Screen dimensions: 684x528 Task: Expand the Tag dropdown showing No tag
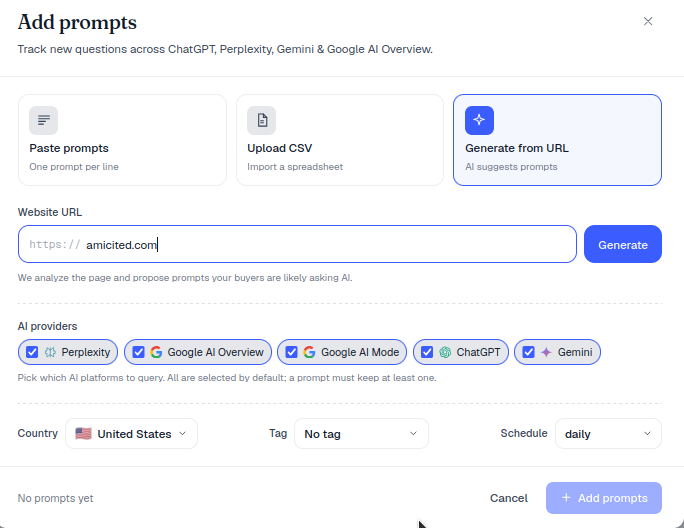pyautogui.click(x=361, y=434)
